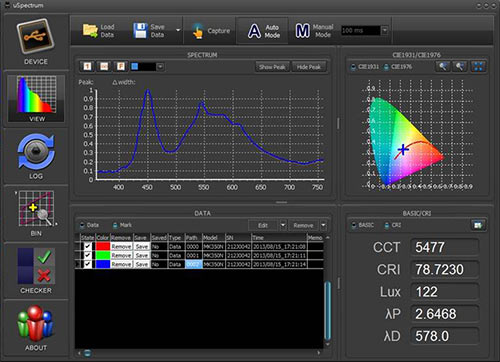
Task: Click the blue color swatch in data table
Action: 103,264
